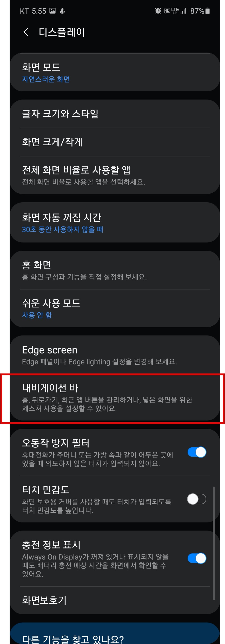Tap the LTE signal indicator icon
The height and width of the screenshot is (644, 225).
tap(175, 11)
